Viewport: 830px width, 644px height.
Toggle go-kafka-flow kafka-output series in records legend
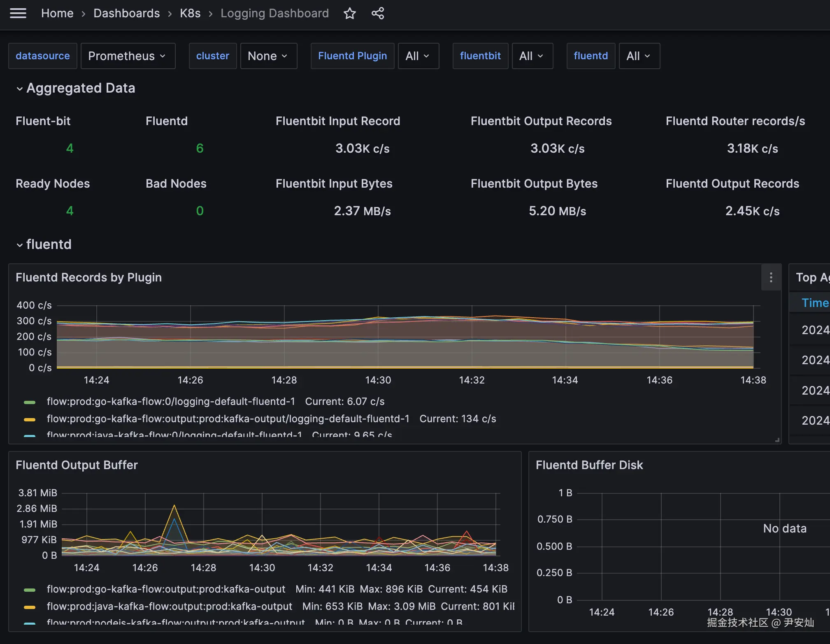coord(228,418)
